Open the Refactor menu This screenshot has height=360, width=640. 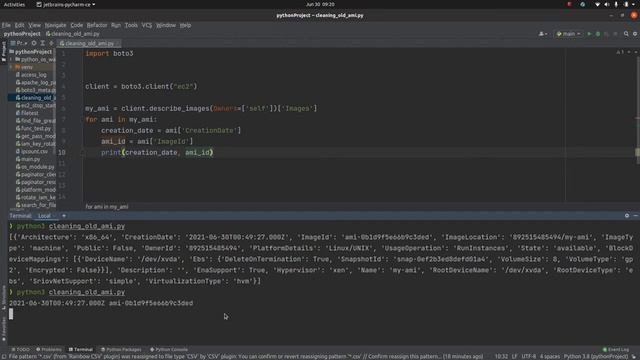pos(97,25)
